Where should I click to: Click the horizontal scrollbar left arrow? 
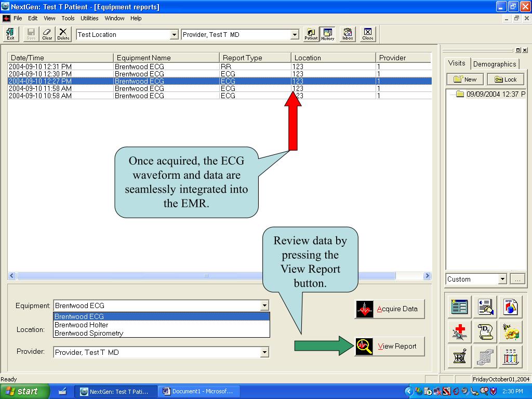(12, 275)
